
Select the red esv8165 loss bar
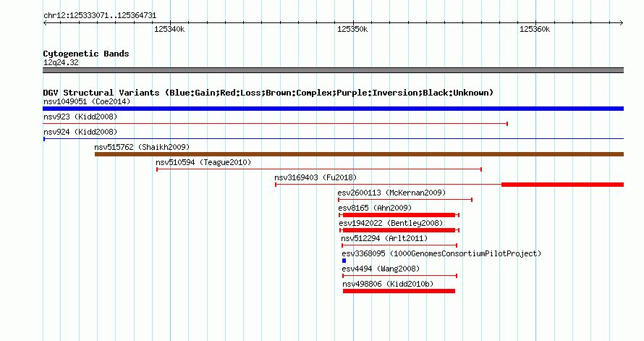pos(399,215)
